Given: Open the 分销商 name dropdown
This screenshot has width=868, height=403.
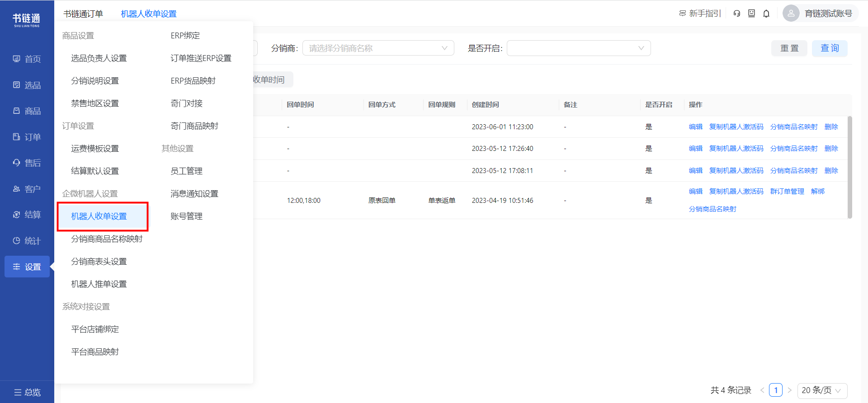Looking at the screenshot, I should [x=378, y=48].
